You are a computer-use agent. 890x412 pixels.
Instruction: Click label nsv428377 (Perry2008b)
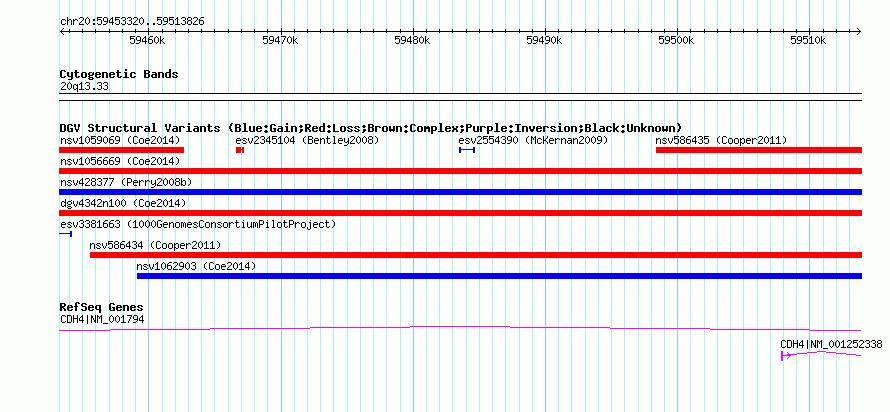[126, 182]
